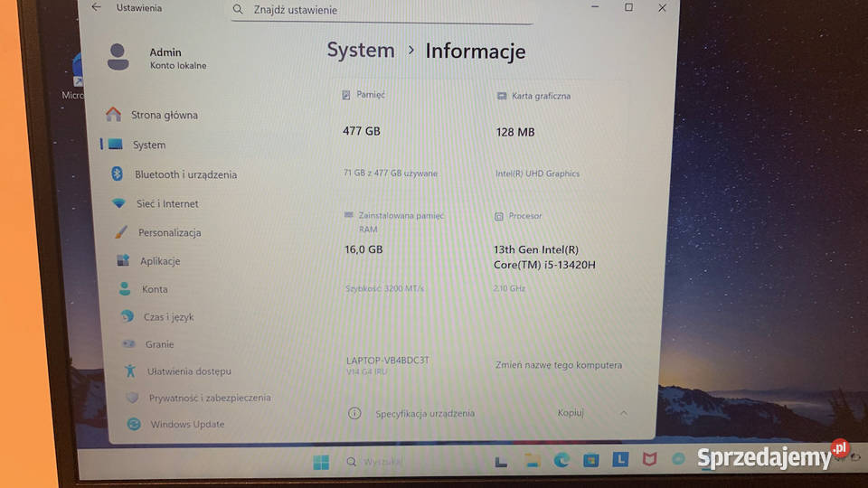Open Microsoft Store from taskbar
The height and width of the screenshot is (488, 868).
590,460
